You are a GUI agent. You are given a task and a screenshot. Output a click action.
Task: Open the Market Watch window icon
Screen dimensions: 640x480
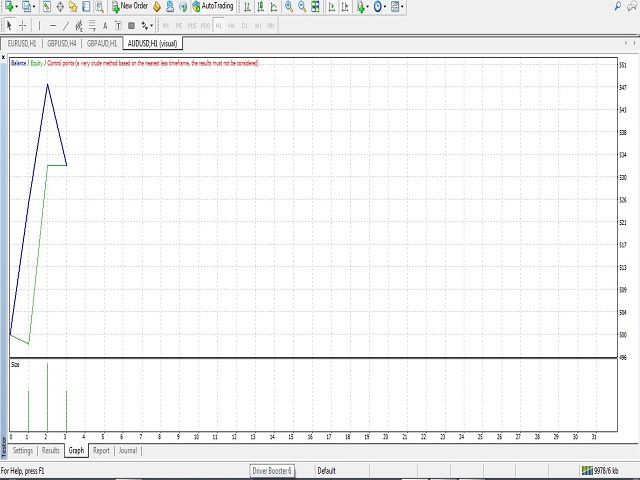[x=49, y=6]
